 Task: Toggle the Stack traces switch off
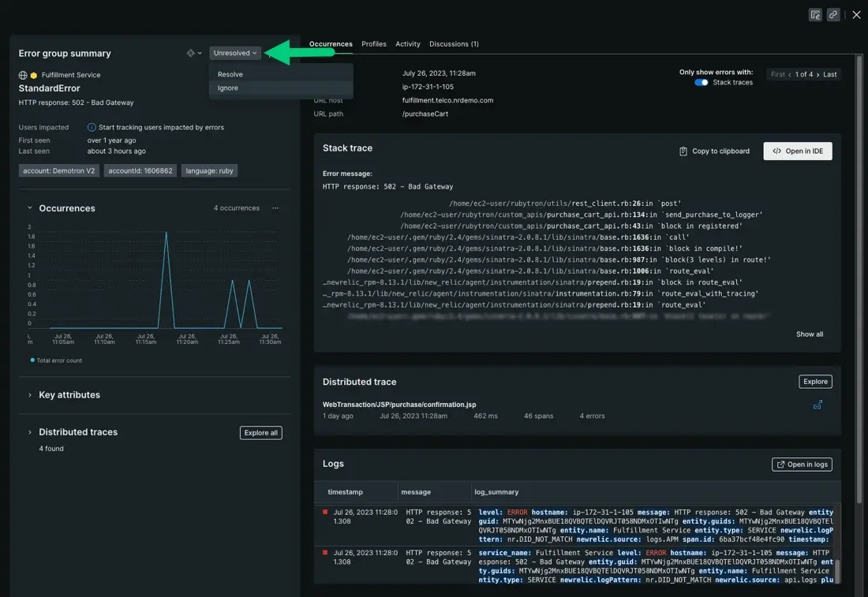pyautogui.click(x=701, y=83)
